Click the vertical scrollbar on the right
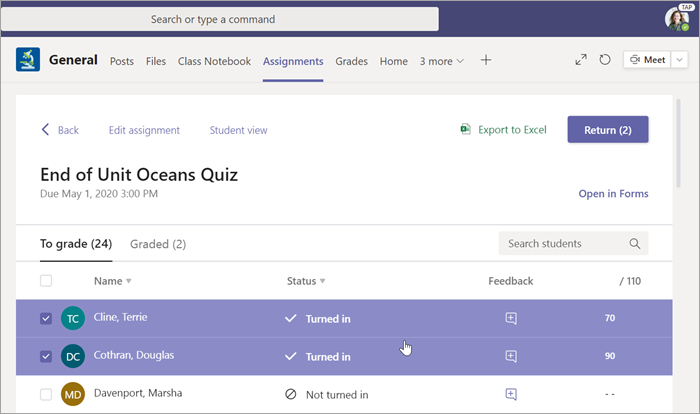Screen dimensions: 700x414 coord(678,143)
